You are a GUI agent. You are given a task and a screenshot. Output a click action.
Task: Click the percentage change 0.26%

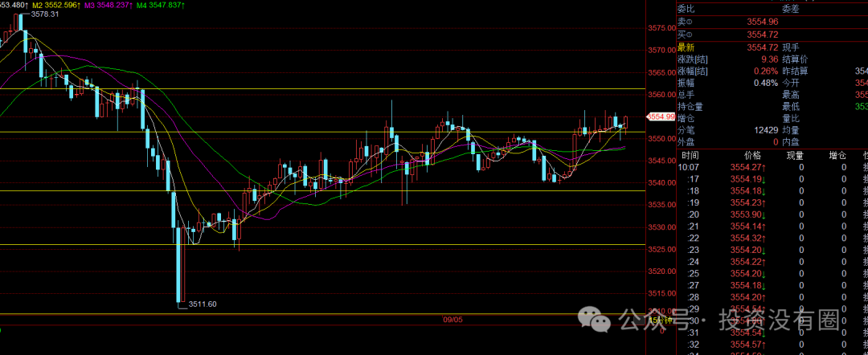[x=766, y=71]
